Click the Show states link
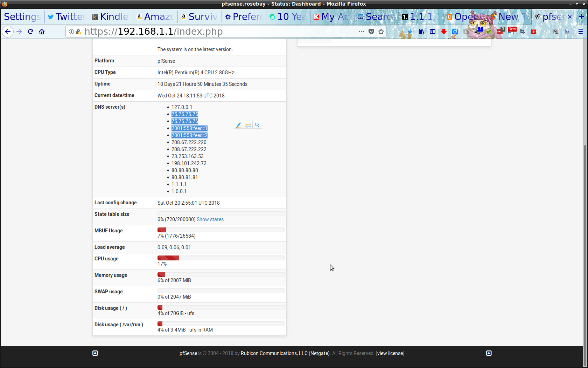The width and height of the screenshot is (588, 368). pos(210,219)
